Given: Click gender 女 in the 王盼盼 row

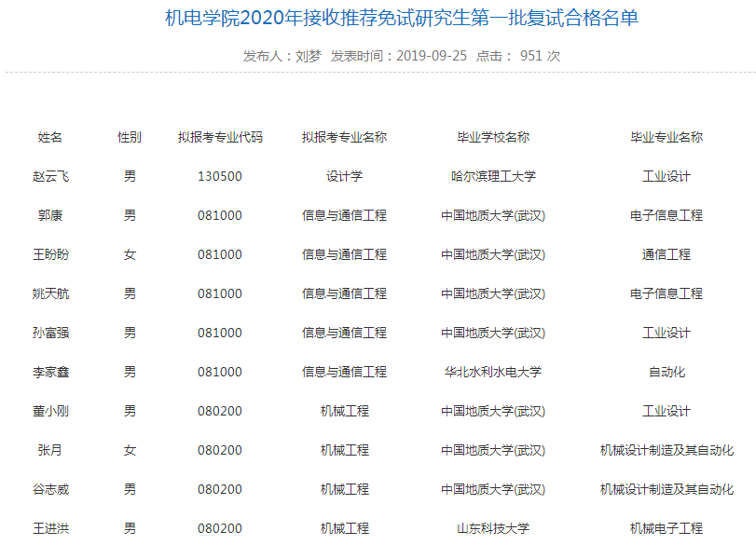Looking at the screenshot, I should (x=130, y=254).
